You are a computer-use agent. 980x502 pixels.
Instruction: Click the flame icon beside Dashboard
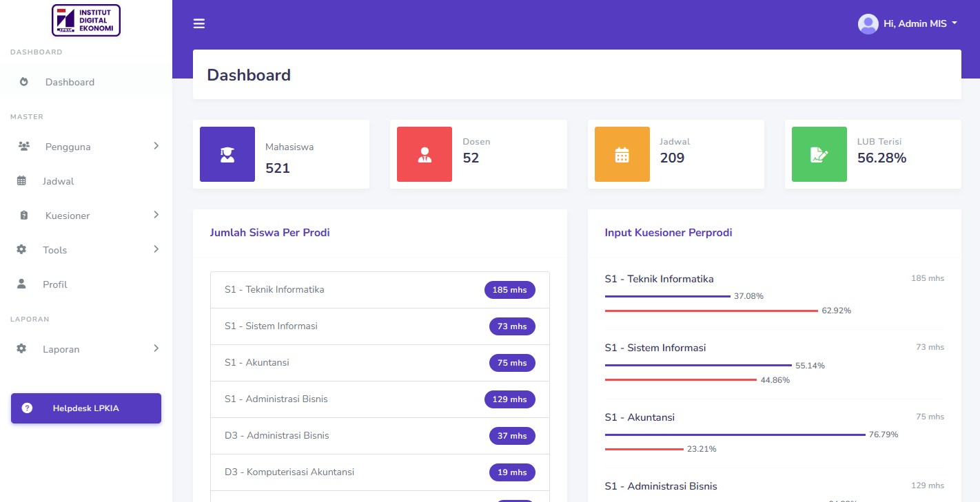click(24, 82)
